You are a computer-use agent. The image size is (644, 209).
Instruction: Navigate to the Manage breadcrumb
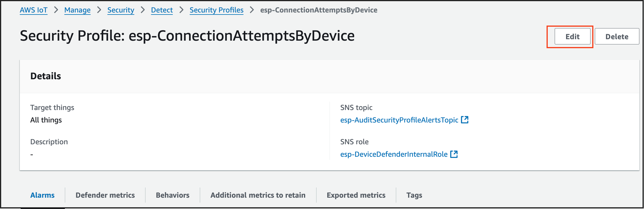[x=77, y=10]
